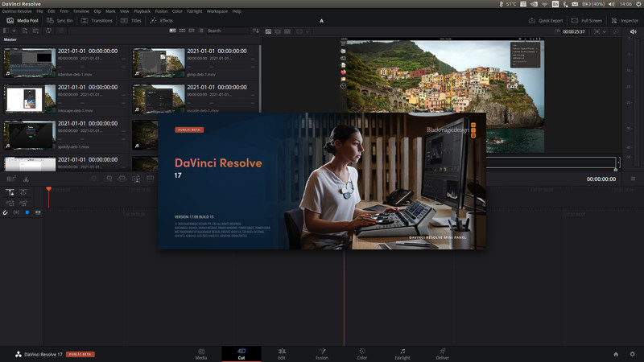Toggle the Bypass Color Grades icon
This screenshot has height=362, width=644.
click(x=615, y=31)
